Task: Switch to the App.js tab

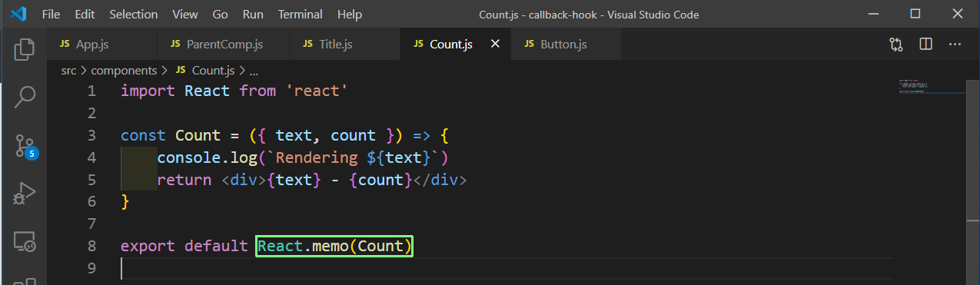Action: 101,45
